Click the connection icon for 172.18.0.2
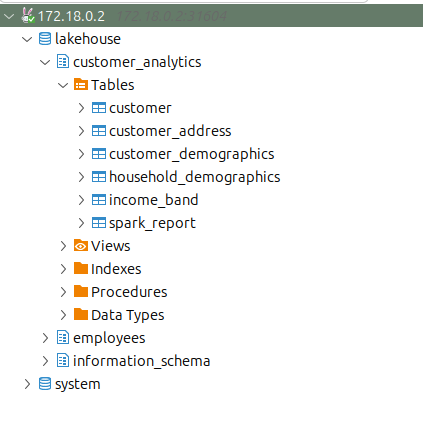 point(28,16)
